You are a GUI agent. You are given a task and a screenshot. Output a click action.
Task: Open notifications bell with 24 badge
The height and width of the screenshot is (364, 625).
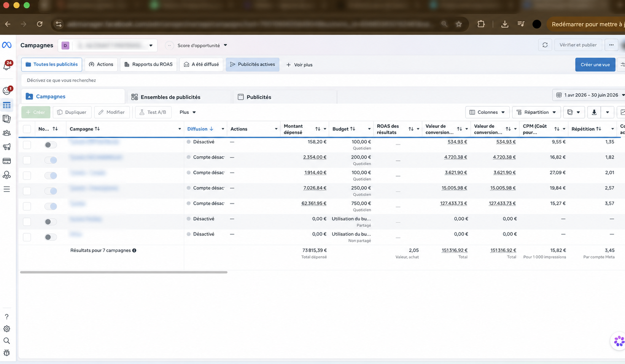7,66
